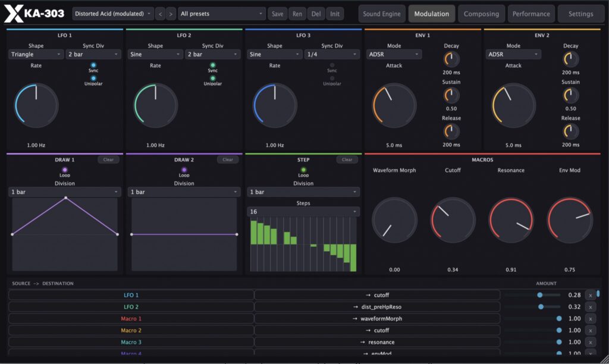
Task: Open the Performance tab
Action: coord(531,14)
